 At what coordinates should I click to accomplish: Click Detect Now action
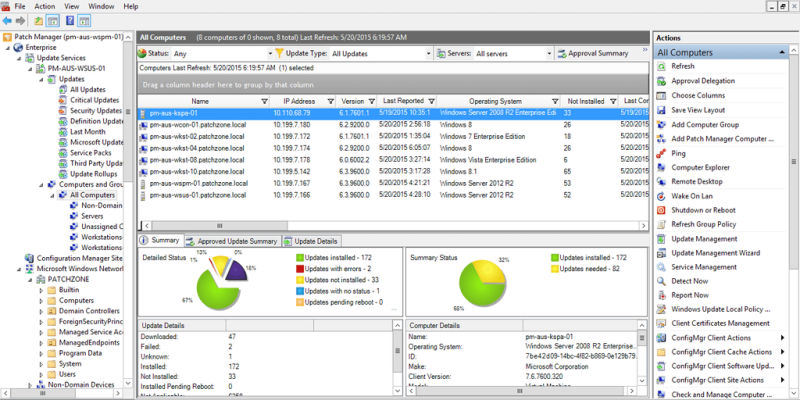pyautogui.click(x=690, y=281)
